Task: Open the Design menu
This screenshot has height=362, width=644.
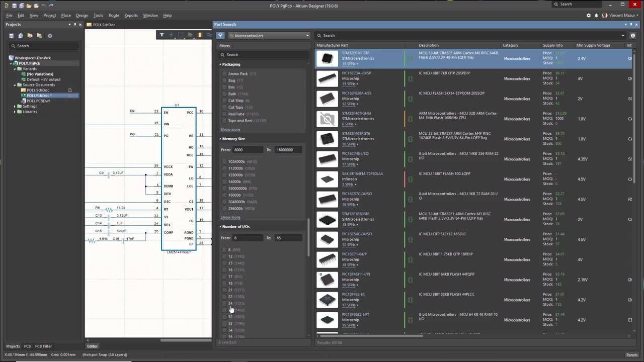Action: coord(82,16)
